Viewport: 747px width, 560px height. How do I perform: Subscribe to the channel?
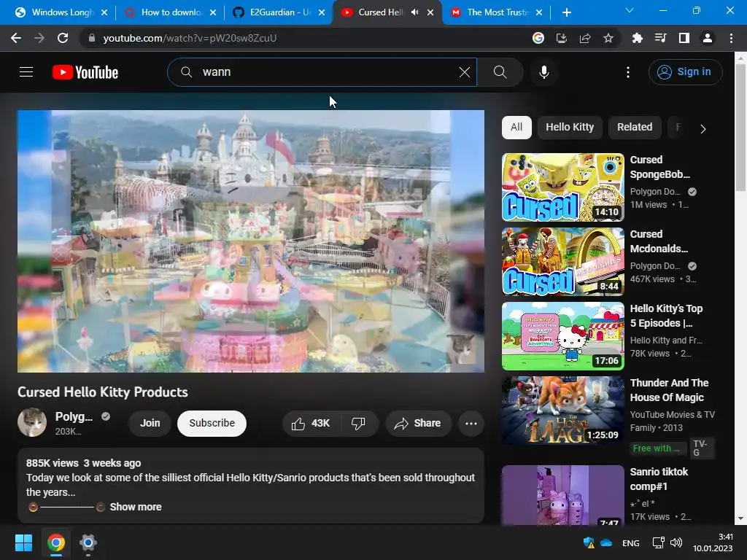[x=212, y=423]
